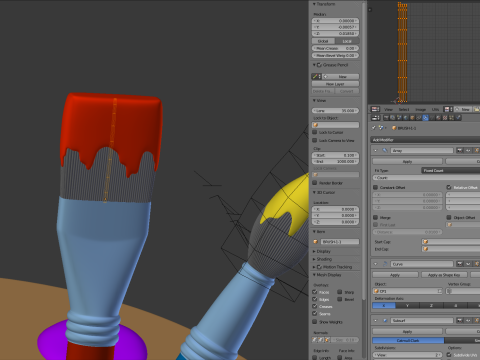
Task: Click Apply in the Array modifier
Action: coord(407,161)
